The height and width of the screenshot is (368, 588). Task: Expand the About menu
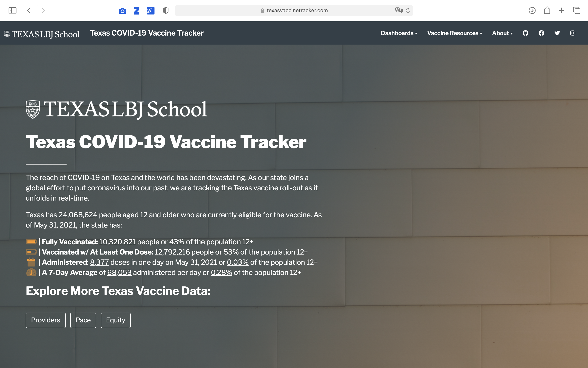[x=502, y=33]
